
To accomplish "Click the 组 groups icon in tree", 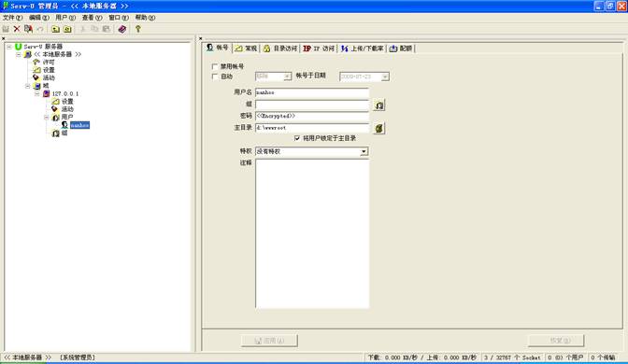I will [x=56, y=133].
